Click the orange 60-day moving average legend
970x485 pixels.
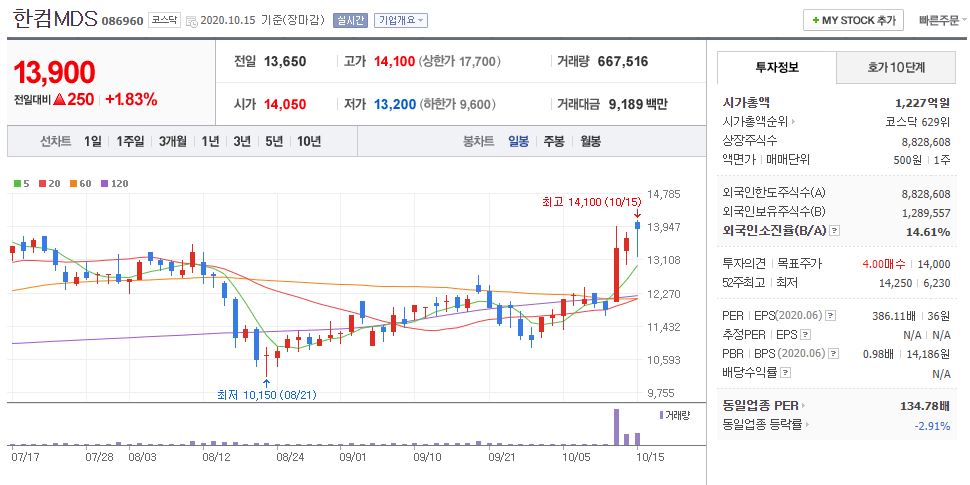click(x=78, y=183)
